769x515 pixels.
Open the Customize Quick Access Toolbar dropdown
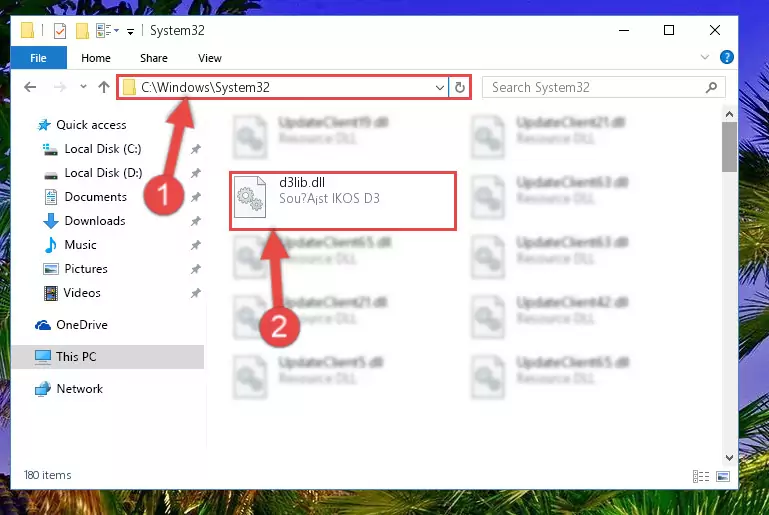pos(130,32)
